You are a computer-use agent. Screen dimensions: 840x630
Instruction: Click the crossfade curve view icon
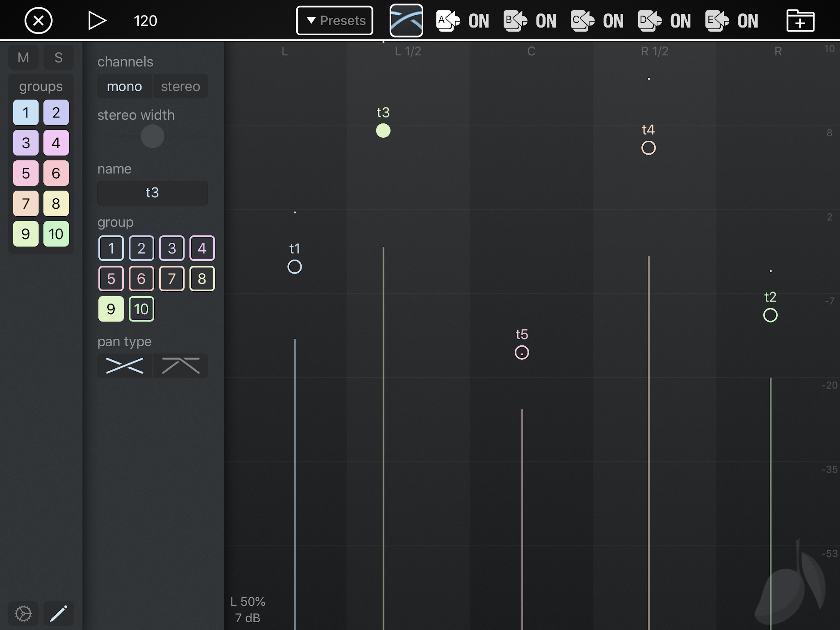click(406, 21)
